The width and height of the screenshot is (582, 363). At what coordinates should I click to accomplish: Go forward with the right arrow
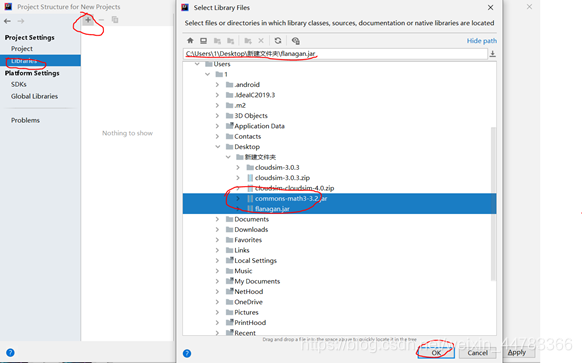pos(21,21)
